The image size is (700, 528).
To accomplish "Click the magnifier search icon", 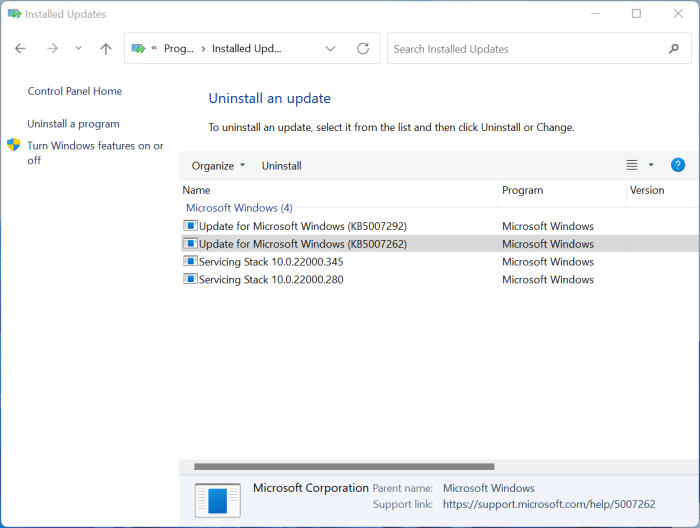I will 674,49.
